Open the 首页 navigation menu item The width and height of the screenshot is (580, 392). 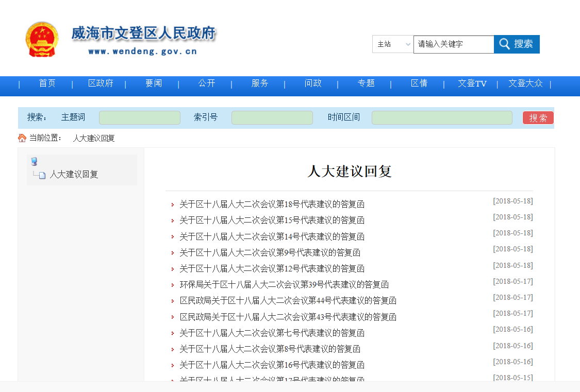tap(47, 83)
